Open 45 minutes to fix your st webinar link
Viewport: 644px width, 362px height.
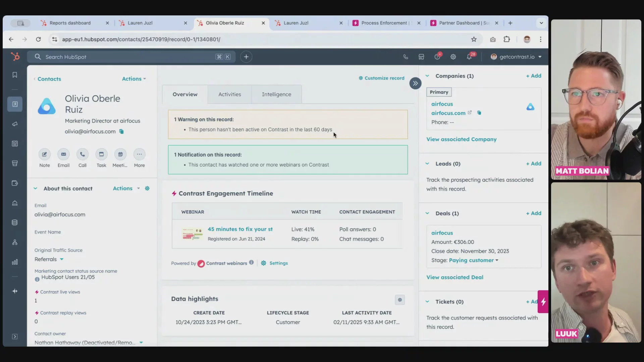[x=240, y=229]
